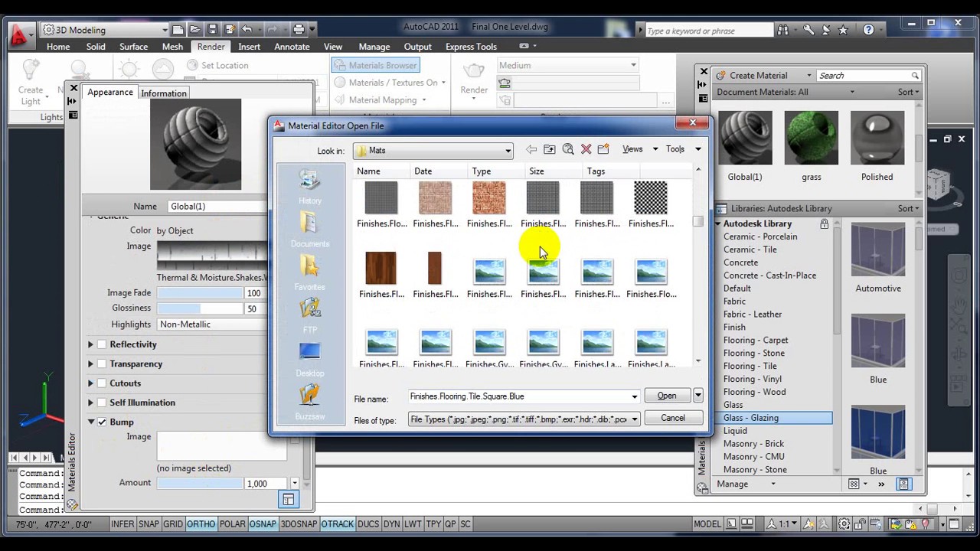980x551 pixels.
Task: Click the Open button
Action: pos(667,396)
